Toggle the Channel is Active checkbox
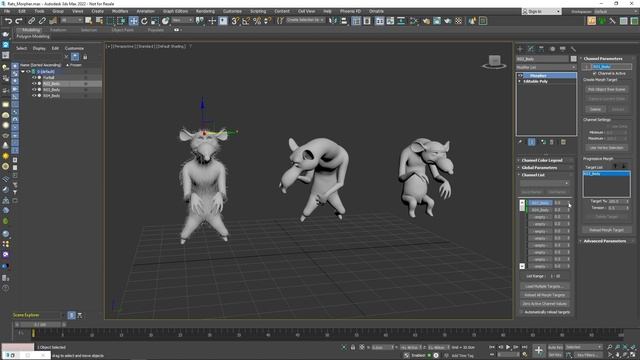Viewport: 640px width, 360px height. point(594,73)
